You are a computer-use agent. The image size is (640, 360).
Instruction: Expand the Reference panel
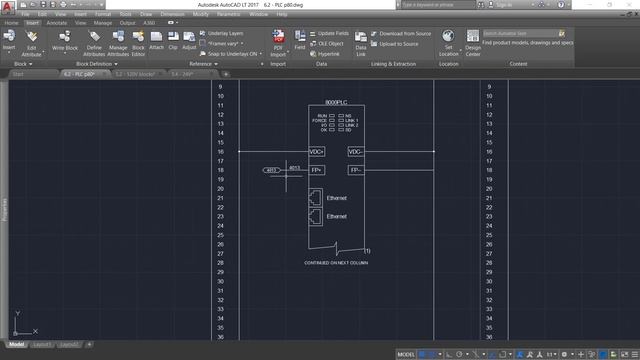(x=203, y=64)
